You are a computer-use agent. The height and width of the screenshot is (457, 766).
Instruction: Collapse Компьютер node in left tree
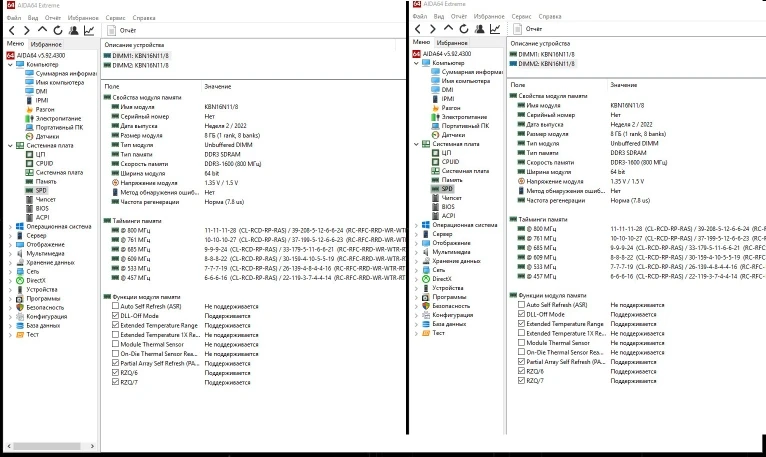(10, 65)
